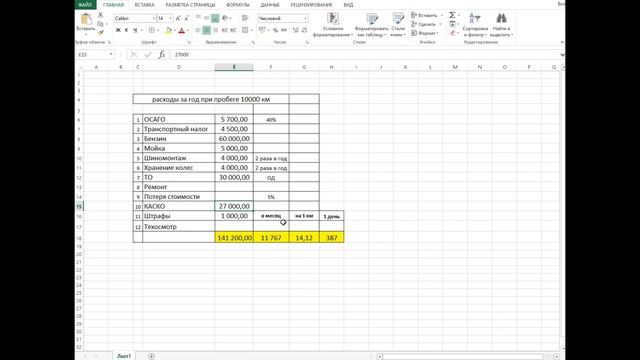Image resolution: width=640 pixels, height=360 pixels.
Task: Click the Accounting currency format icon
Action: [262, 30]
